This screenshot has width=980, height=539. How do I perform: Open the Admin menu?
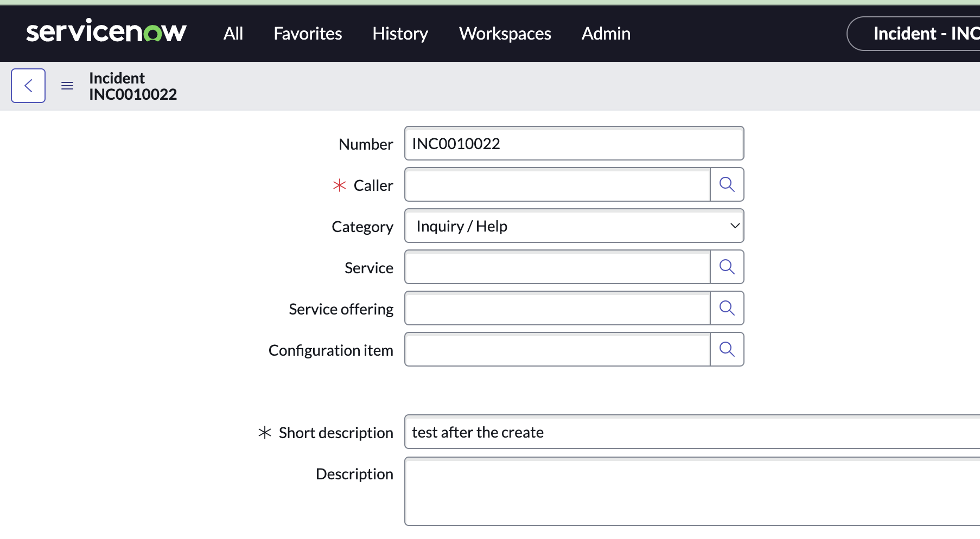pyautogui.click(x=606, y=33)
